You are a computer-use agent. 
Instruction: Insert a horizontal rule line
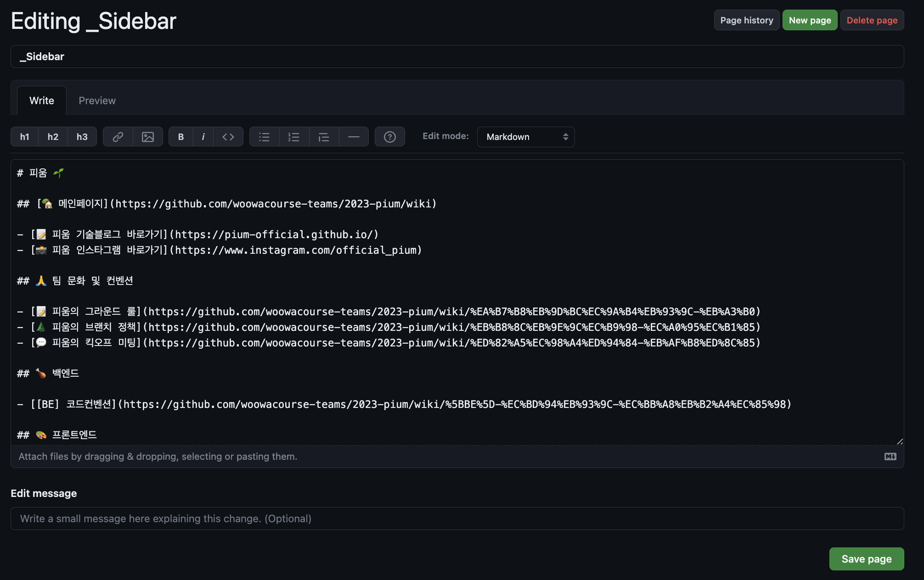tap(354, 137)
